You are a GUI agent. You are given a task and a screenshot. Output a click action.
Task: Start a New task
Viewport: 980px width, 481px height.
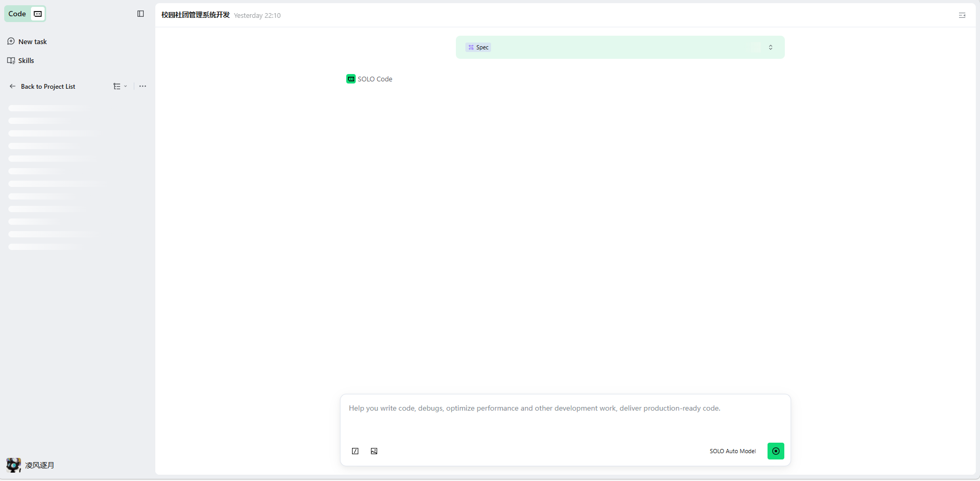[x=27, y=41]
